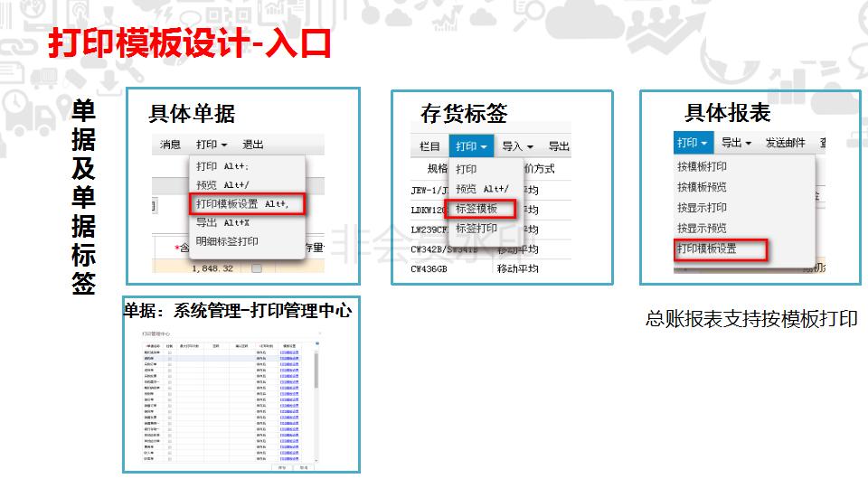Screen dimensions: 868x488
Task: Choose 打印 Alt+; in 具体单据 menu
Action: pyautogui.click(x=222, y=166)
